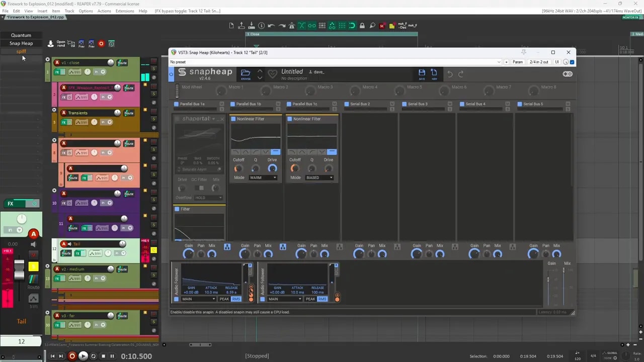644x362 pixels.
Task: Select PEAK mode on first Audio Follower
Action: (x=224, y=299)
